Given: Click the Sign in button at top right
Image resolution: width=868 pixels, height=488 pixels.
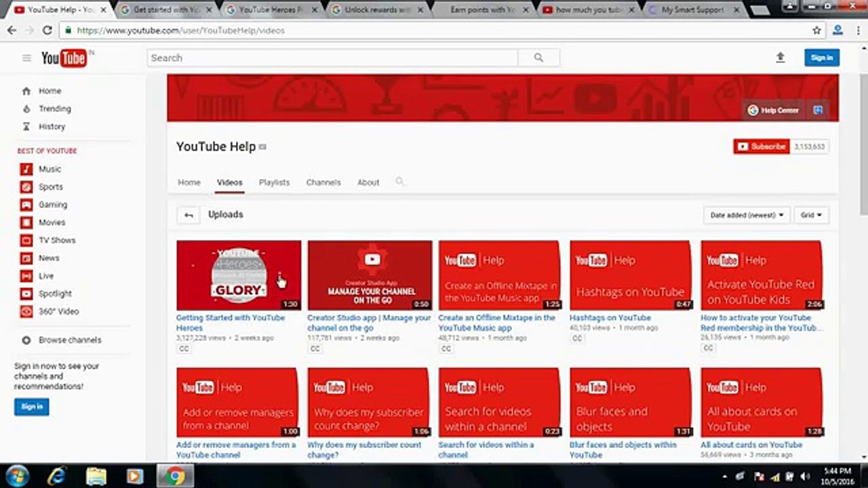Looking at the screenshot, I should 822,58.
